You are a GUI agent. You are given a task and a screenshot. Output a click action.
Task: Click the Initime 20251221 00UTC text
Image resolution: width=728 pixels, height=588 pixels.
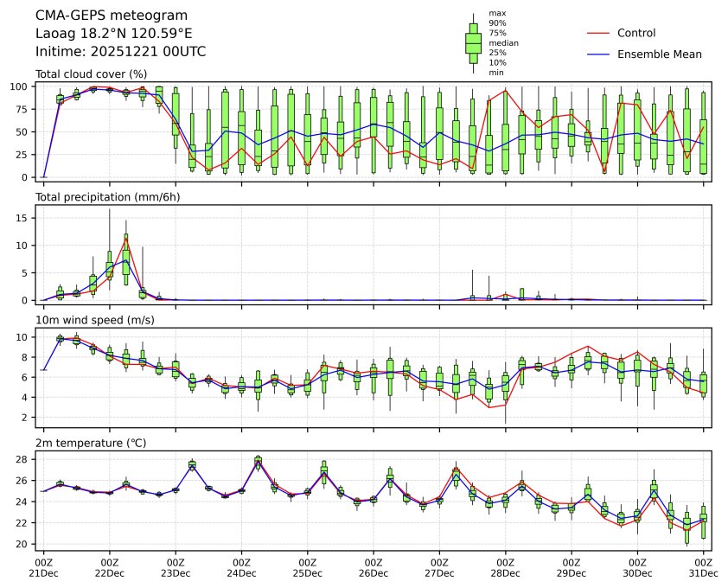[x=120, y=52]
